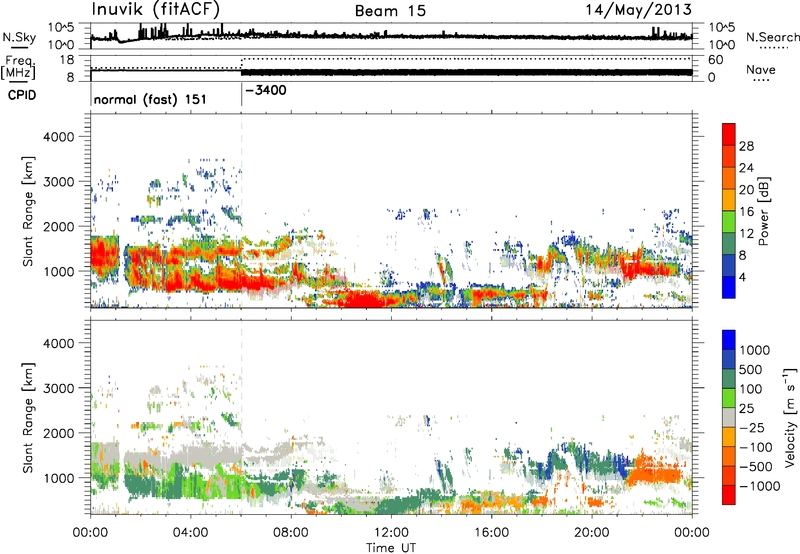The height and width of the screenshot is (554, 800).
Task: Click the '04:00' time axis tick label
Action: click(190, 533)
